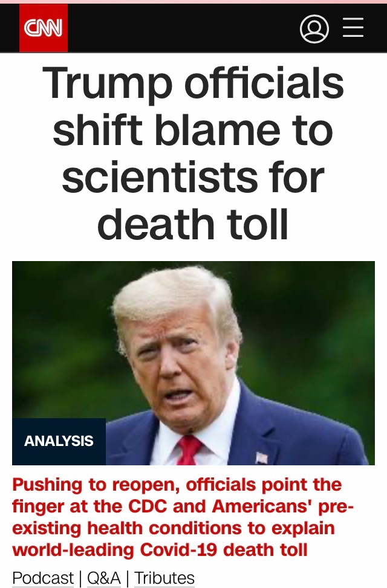Open the hamburger menu icon
The image size is (387, 588).
(x=353, y=28)
